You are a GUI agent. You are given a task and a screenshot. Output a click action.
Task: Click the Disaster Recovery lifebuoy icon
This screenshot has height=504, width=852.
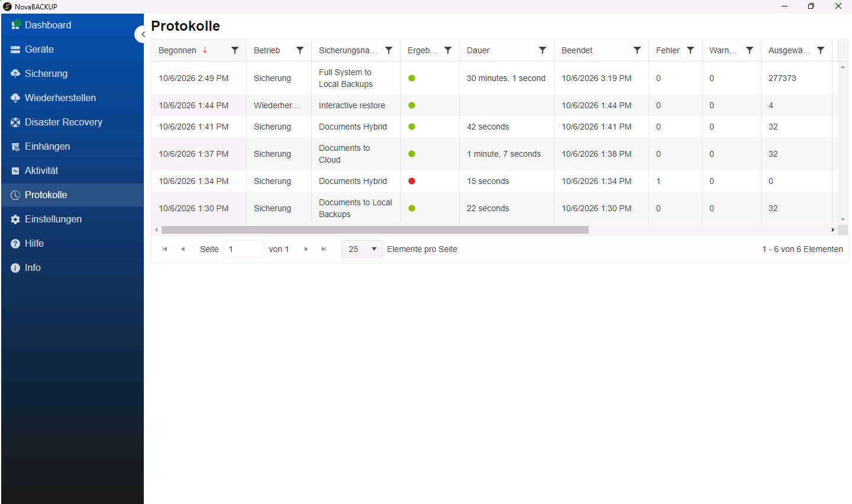click(x=15, y=122)
